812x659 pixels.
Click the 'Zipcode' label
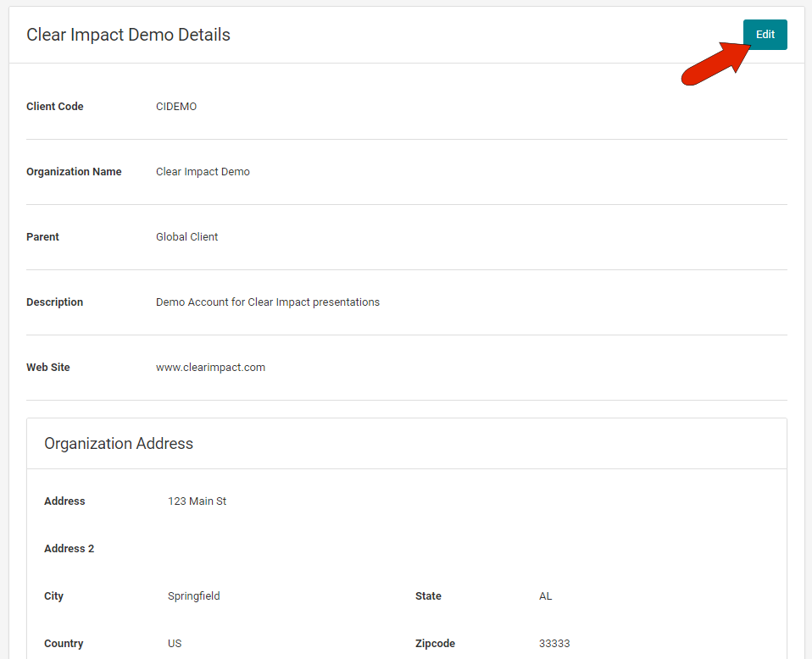tap(435, 644)
